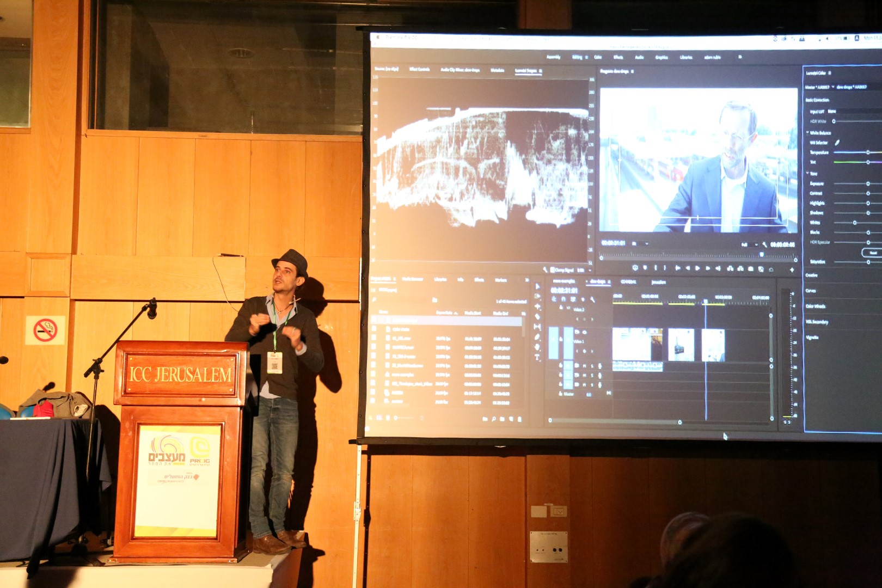Toggle lock on Video 1 track
The height and width of the screenshot is (588, 882).
[561, 339]
